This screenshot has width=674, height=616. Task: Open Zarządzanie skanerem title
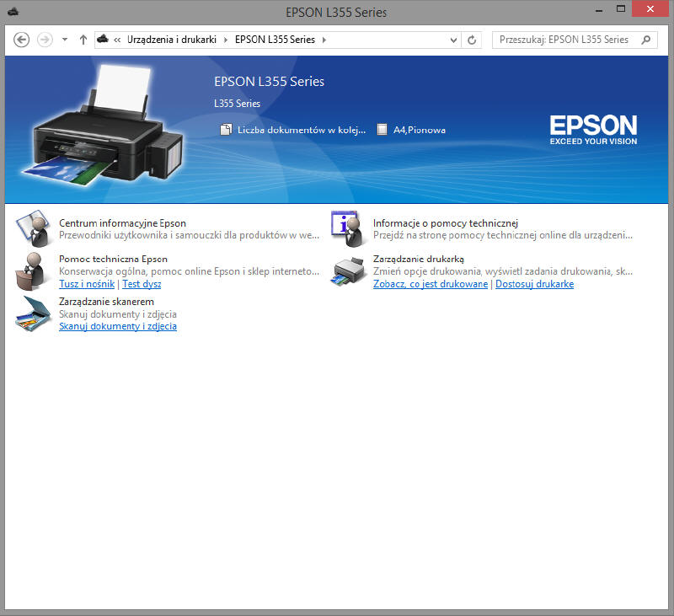point(106,302)
